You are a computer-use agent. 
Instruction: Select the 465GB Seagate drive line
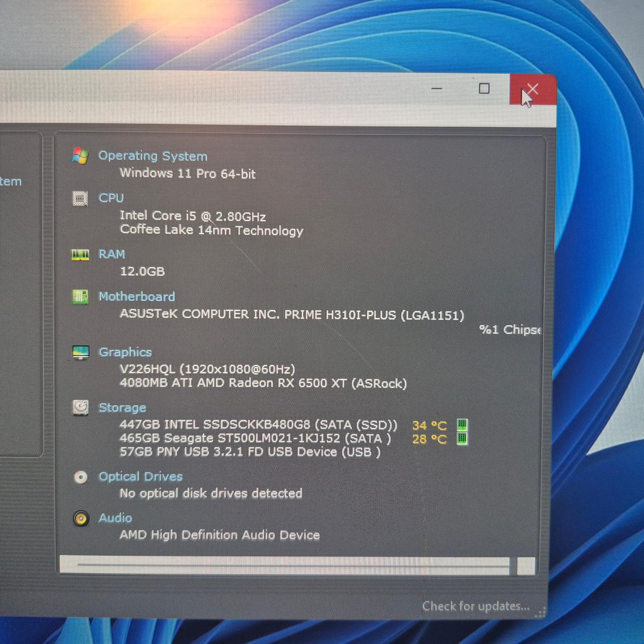pyautogui.click(x=255, y=438)
